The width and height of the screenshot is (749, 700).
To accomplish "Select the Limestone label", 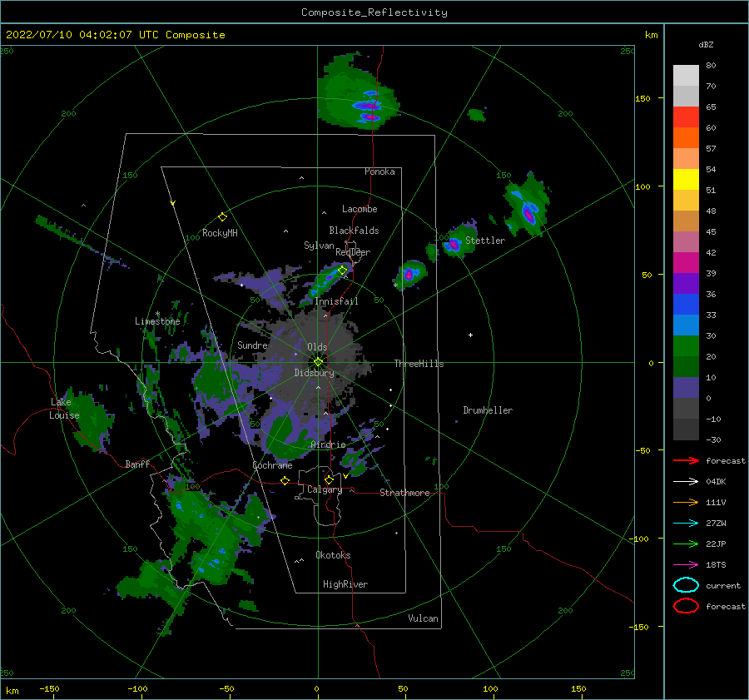I will coord(157,321).
